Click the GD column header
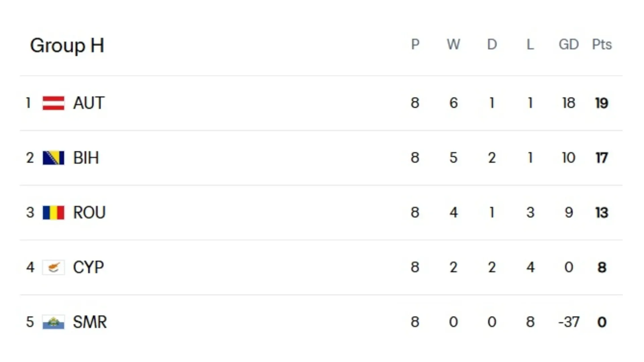The height and width of the screenshot is (362, 644). click(x=569, y=45)
